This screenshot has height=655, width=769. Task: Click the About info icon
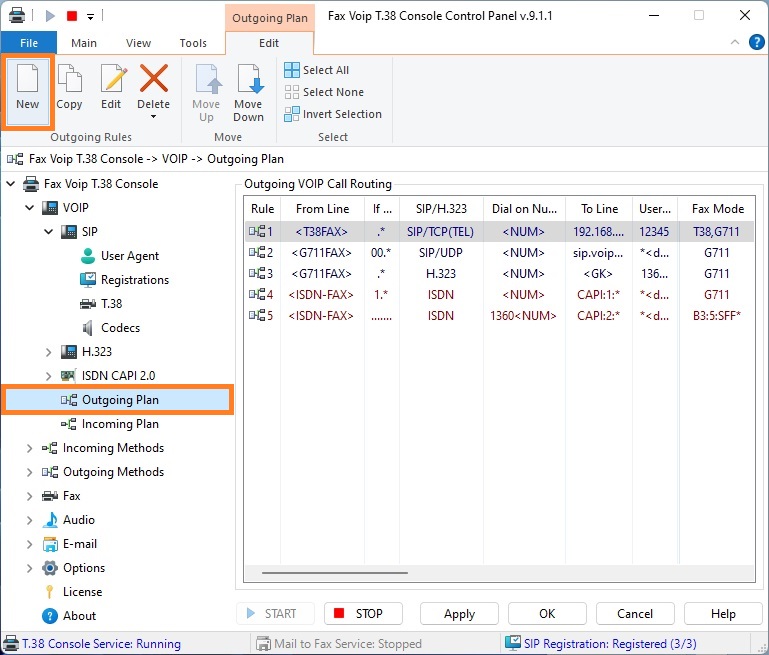pyautogui.click(x=50, y=616)
